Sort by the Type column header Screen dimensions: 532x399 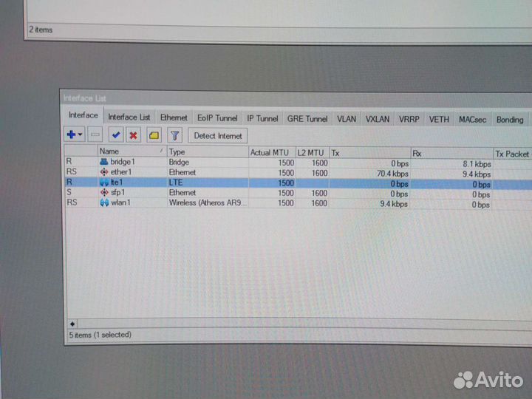[x=208, y=152]
